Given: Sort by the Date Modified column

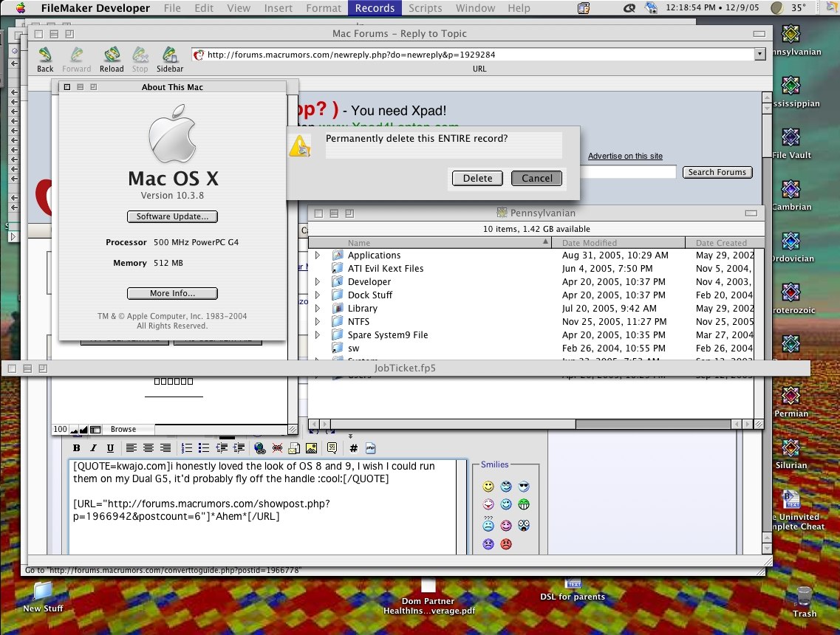Looking at the screenshot, I should [618, 242].
